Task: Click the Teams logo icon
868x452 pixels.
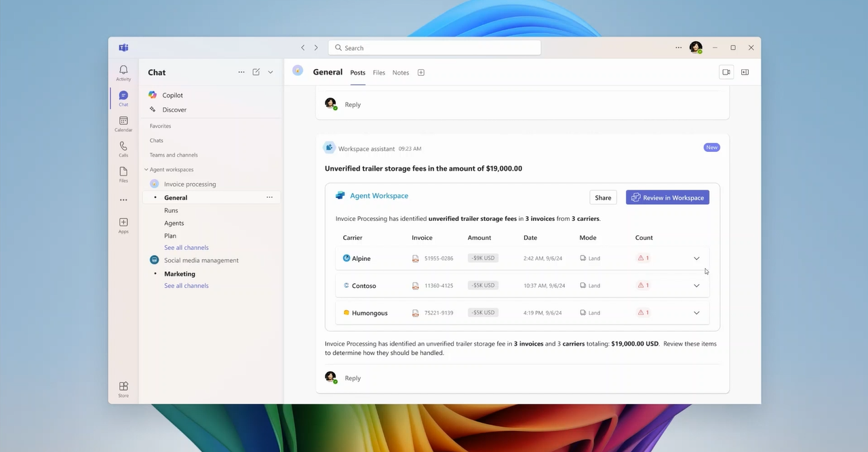Action: [x=123, y=48]
